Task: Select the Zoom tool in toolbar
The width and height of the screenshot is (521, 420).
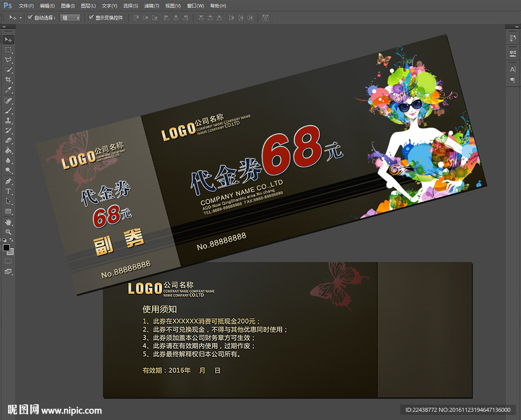Action: [8, 232]
